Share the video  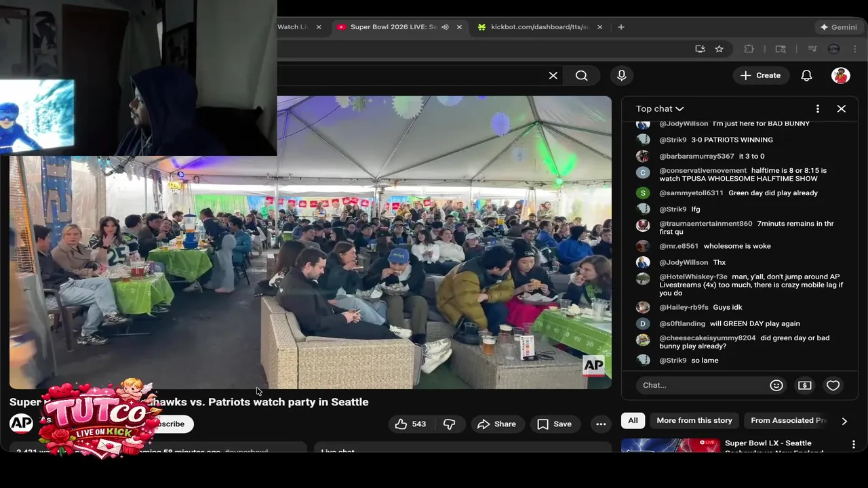[498, 424]
